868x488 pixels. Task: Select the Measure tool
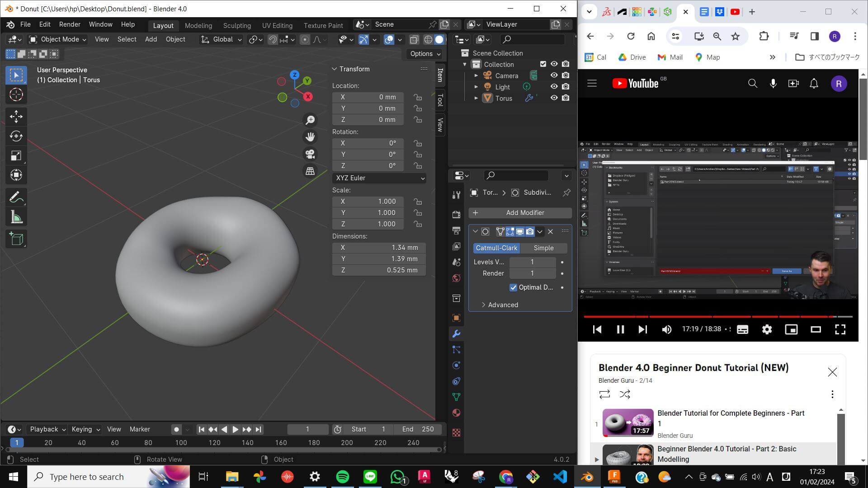pyautogui.click(x=16, y=217)
